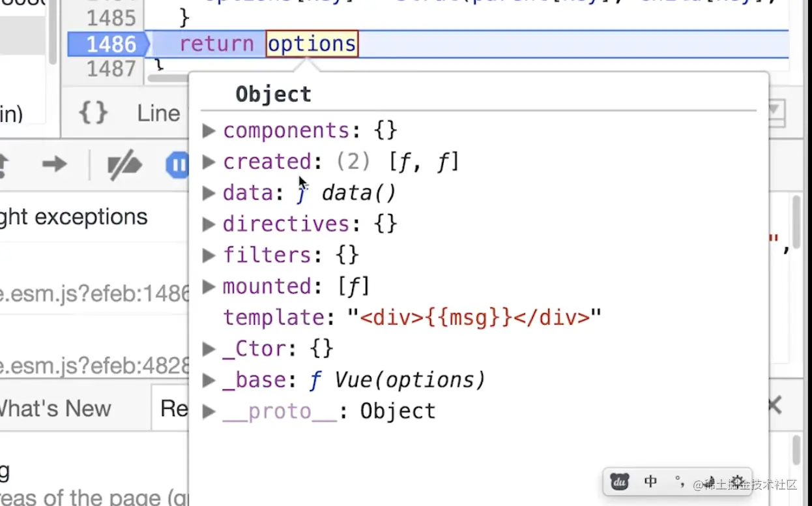Expand the _base Vue(options) property
This screenshot has width=812, height=506.
click(209, 380)
